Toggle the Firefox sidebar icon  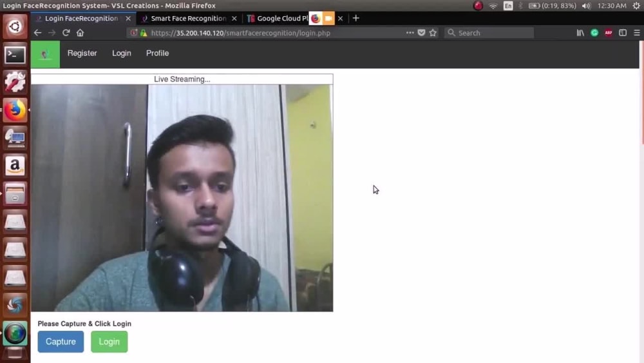click(x=623, y=33)
